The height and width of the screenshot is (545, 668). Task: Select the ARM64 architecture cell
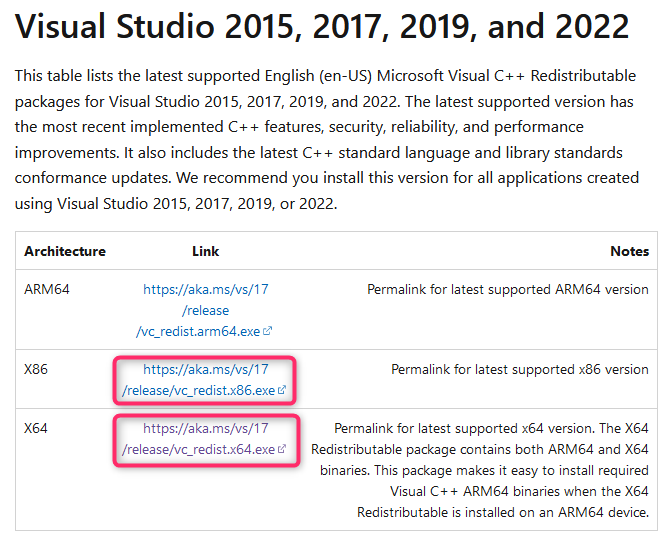tap(44, 289)
